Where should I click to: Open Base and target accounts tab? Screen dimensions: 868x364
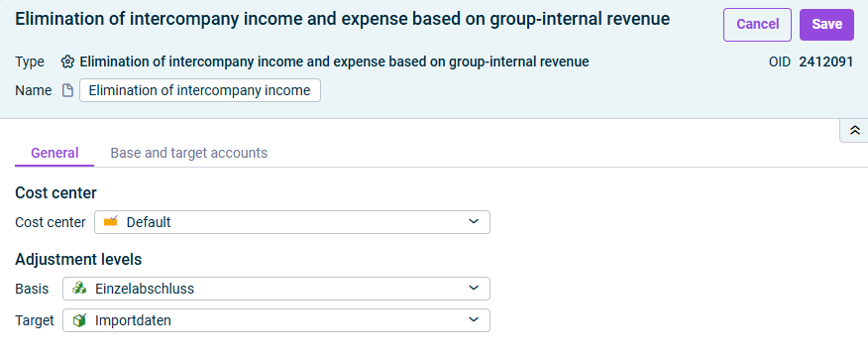tap(189, 153)
